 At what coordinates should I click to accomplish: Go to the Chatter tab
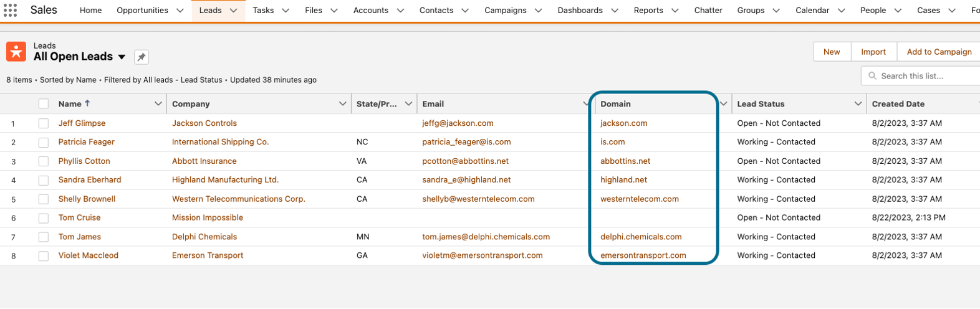708,11
